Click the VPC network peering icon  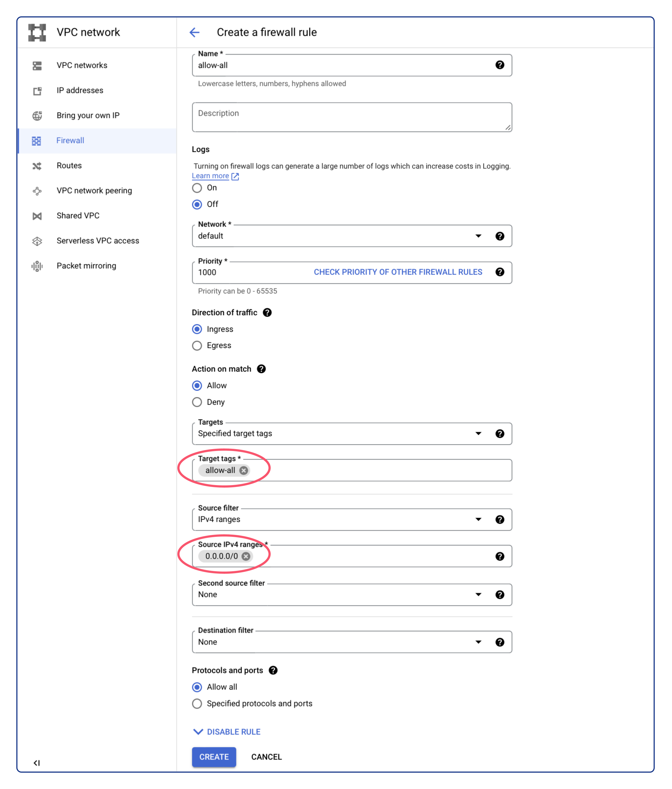[37, 191]
